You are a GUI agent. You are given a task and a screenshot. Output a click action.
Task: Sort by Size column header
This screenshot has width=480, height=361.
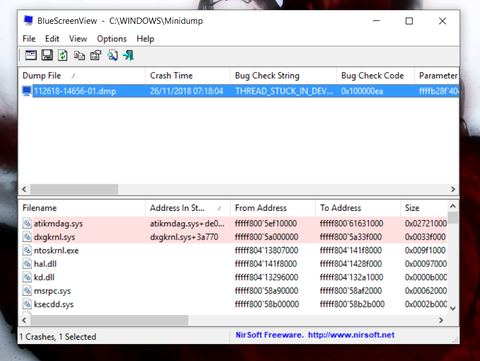pyautogui.click(x=423, y=208)
